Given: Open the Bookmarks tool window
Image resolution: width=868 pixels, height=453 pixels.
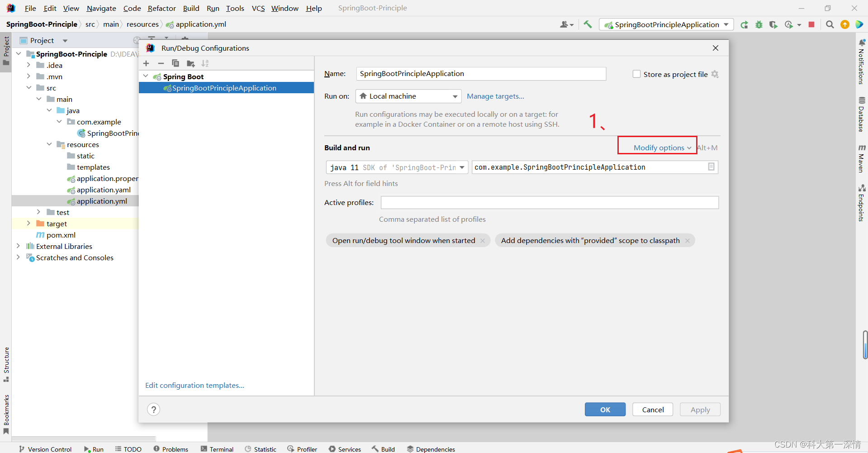Looking at the screenshot, I should [6, 414].
